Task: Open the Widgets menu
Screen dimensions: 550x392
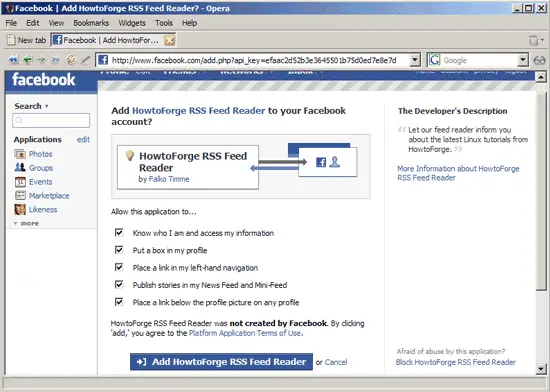Action: click(x=132, y=23)
